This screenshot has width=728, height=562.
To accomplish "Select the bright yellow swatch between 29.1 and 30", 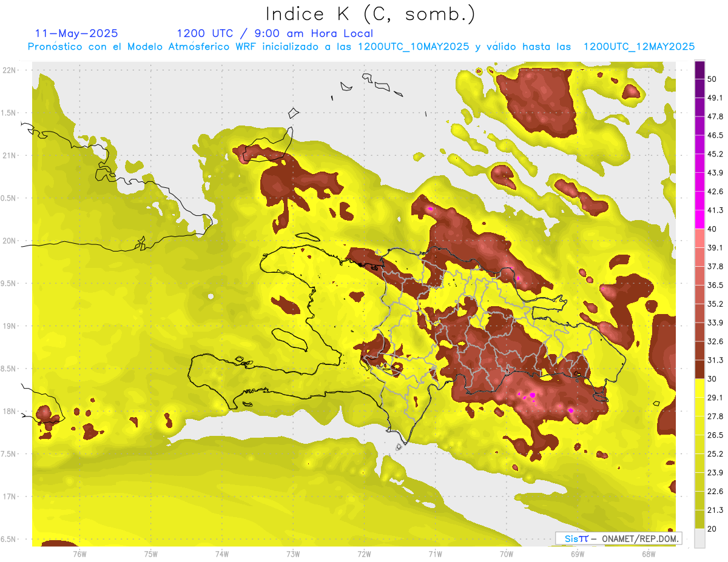I will [x=699, y=387].
